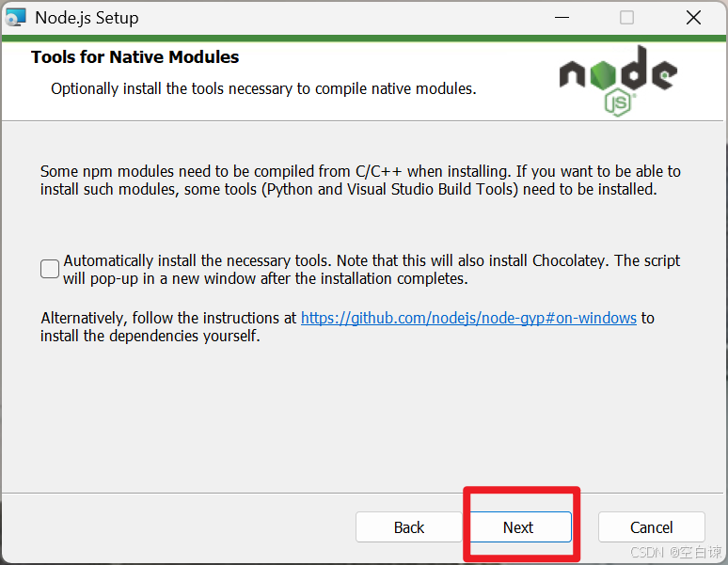This screenshot has height=565, width=728.
Task: Click the Next button
Action: (521, 527)
